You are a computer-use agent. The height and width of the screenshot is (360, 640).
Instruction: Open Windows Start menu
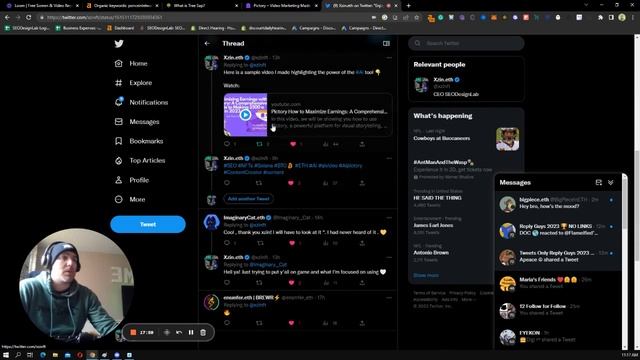point(6,355)
